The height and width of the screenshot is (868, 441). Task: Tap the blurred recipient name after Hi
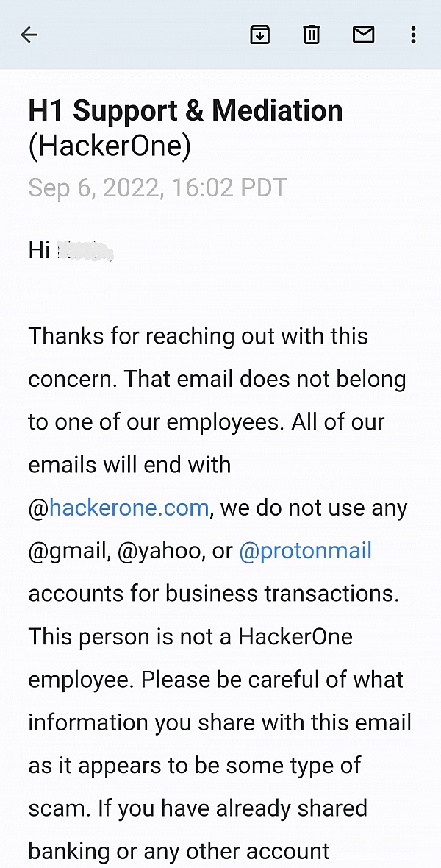[x=86, y=251]
